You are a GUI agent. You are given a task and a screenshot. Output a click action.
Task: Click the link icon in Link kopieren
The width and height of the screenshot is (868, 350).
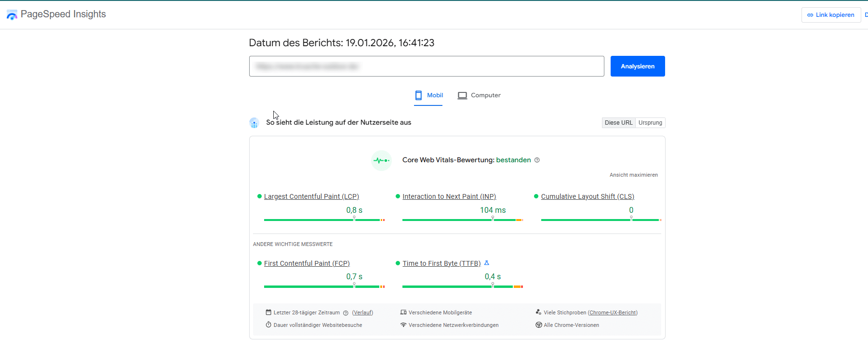810,15
